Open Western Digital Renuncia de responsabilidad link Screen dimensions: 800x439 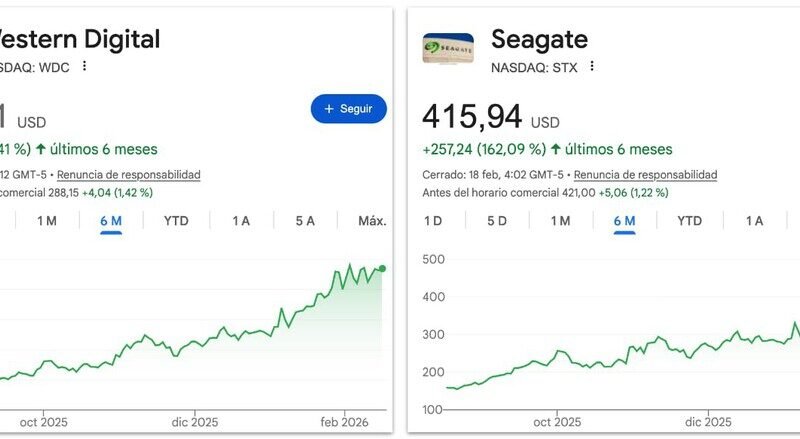click(128, 175)
